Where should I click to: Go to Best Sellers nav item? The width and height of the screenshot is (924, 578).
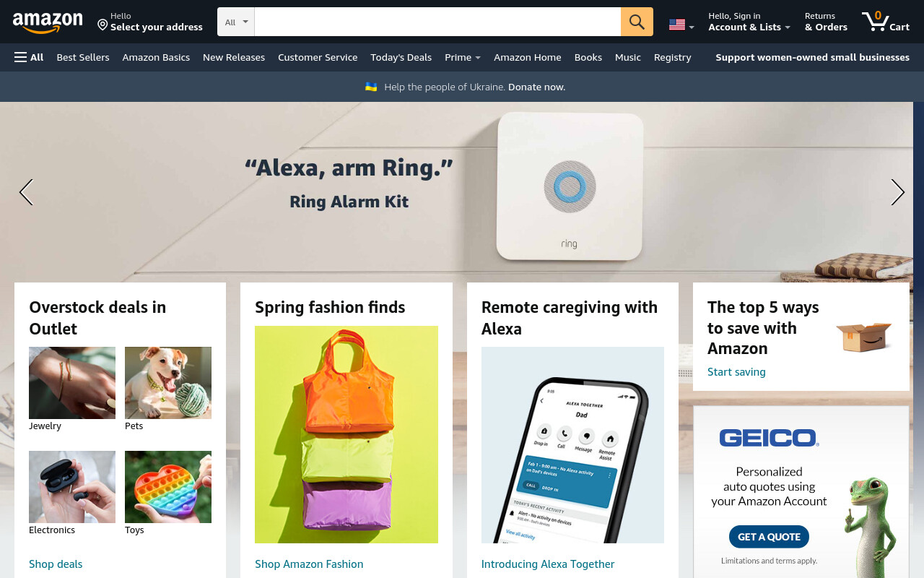click(x=83, y=57)
